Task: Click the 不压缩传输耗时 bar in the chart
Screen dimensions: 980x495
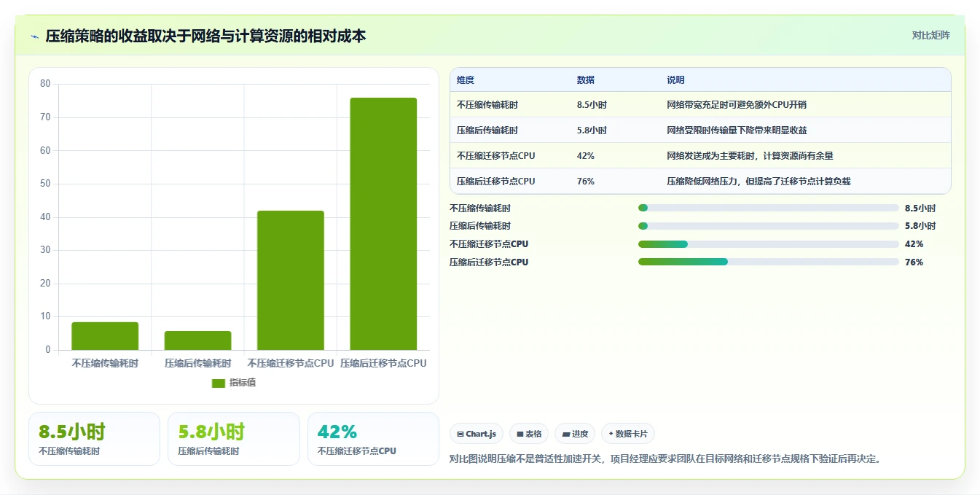Action: [x=105, y=336]
